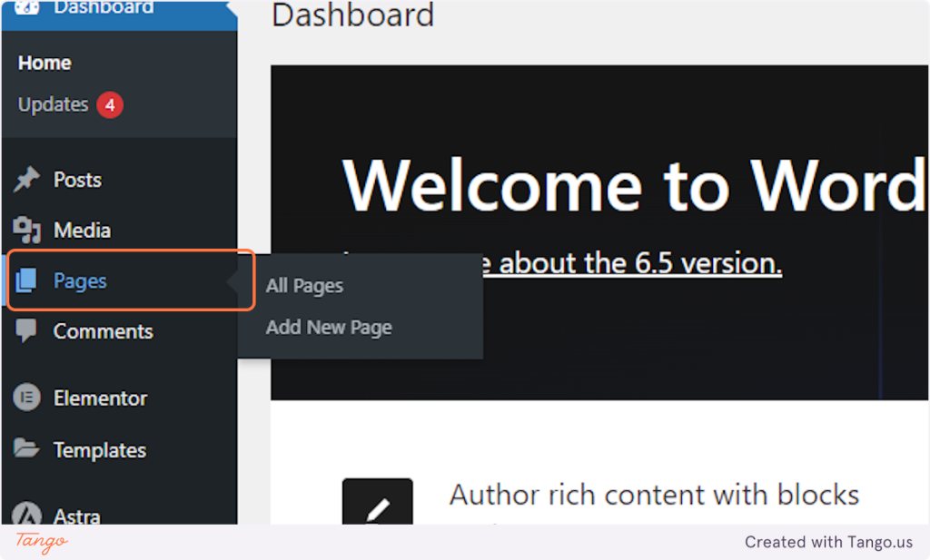Screen dimensions: 930x560
Task: Click the Posts pushpin icon
Action: pos(26,180)
